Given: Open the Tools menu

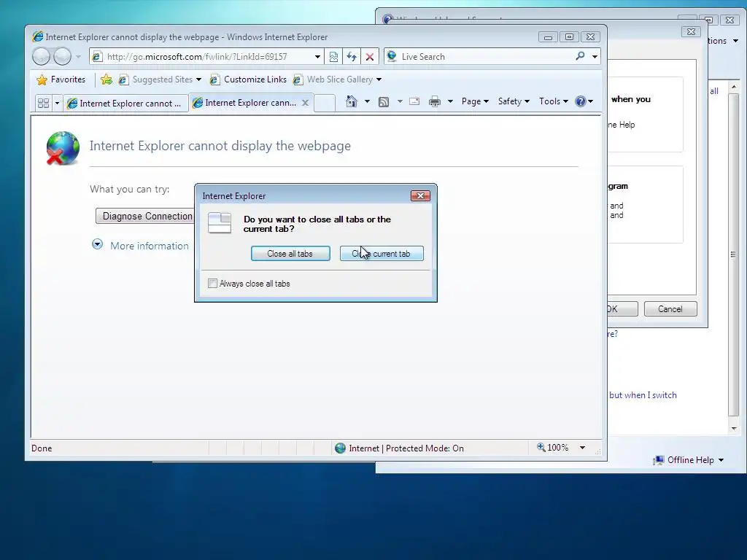Looking at the screenshot, I should (553, 101).
